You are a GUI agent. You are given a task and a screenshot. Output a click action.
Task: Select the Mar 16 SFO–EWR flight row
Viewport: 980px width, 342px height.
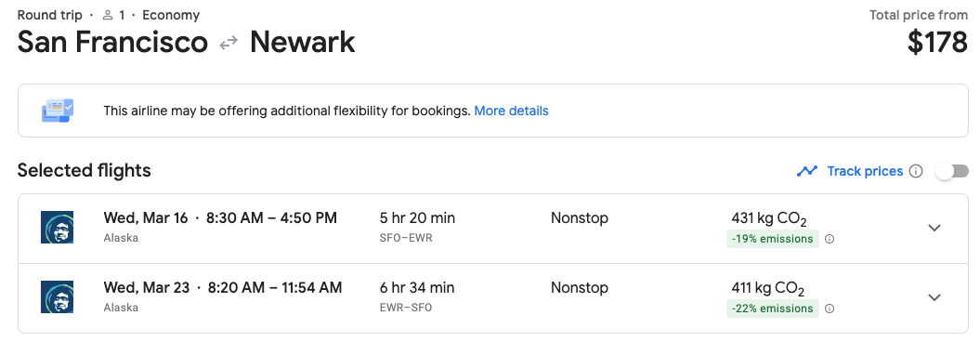click(x=493, y=229)
